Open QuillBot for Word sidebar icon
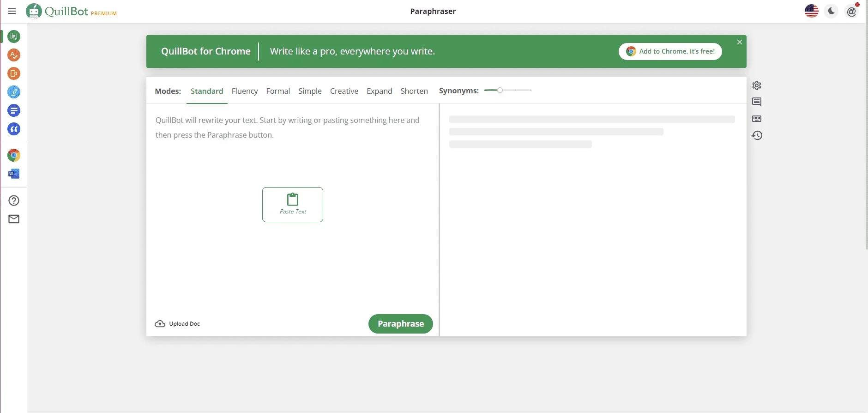This screenshot has width=868, height=413. pos(14,174)
